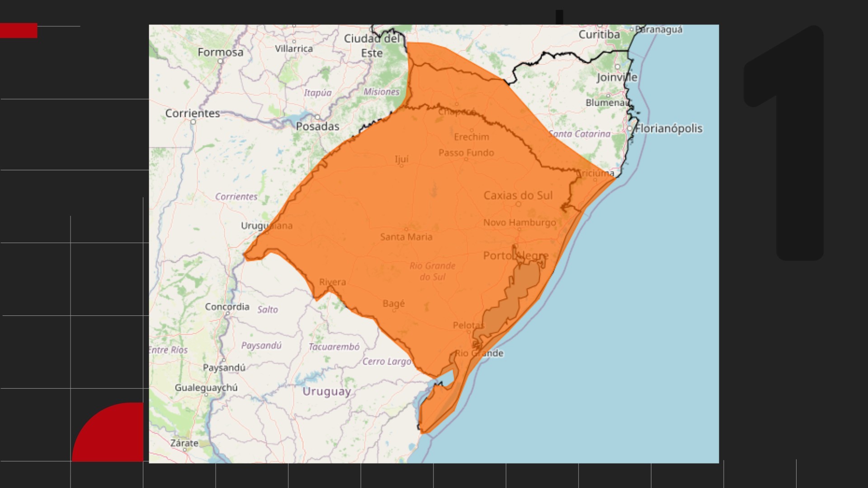Click the Pelotas label

tap(468, 325)
